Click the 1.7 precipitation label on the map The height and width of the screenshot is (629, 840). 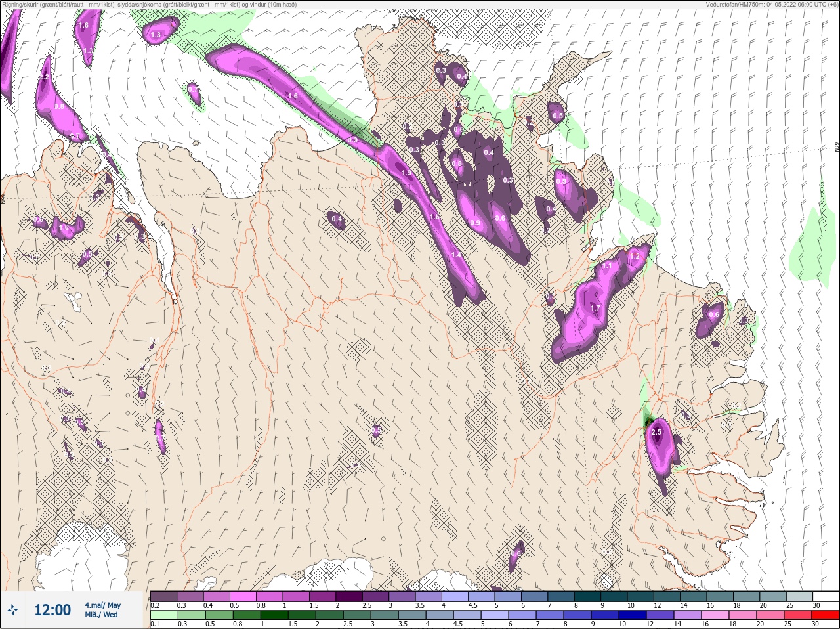point(595,308)
